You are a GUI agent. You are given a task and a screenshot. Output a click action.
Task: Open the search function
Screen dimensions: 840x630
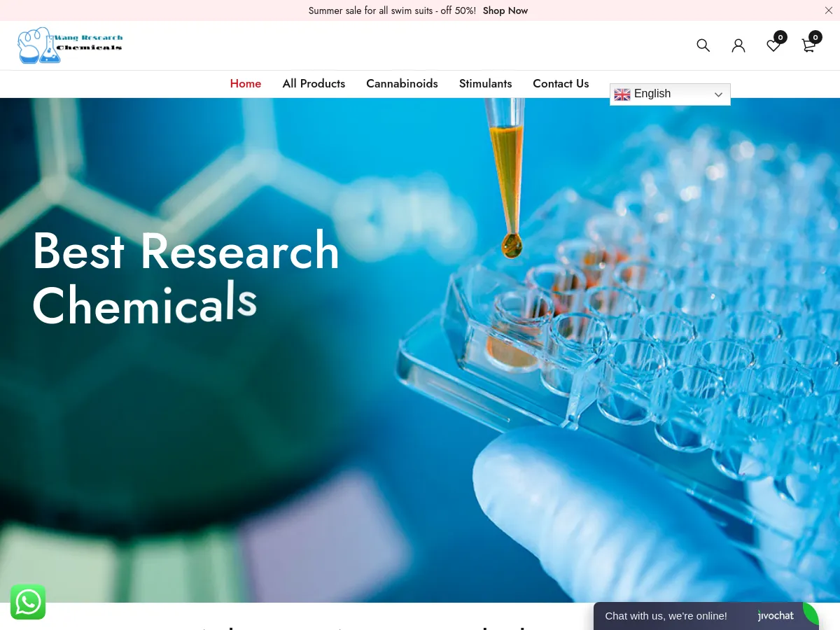coord(703,45)
